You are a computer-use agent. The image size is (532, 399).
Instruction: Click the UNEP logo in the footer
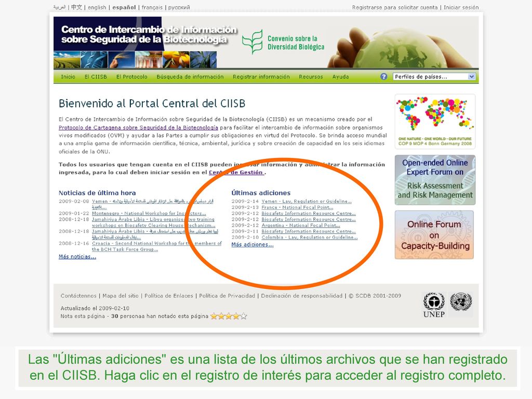coord(434,305)
